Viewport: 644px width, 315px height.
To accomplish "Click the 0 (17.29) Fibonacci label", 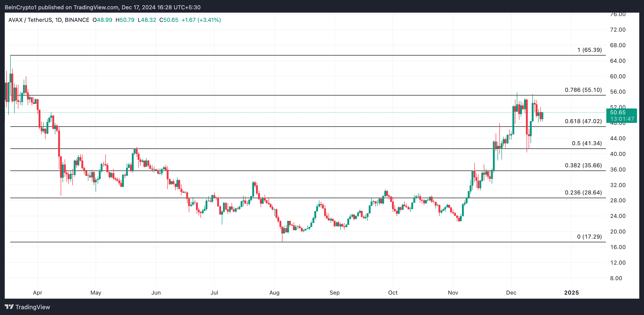I will click(x=589, y=236).
